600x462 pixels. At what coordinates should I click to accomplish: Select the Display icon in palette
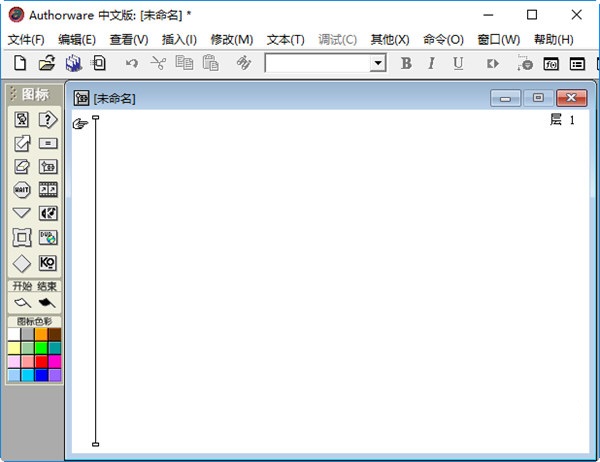21,119
